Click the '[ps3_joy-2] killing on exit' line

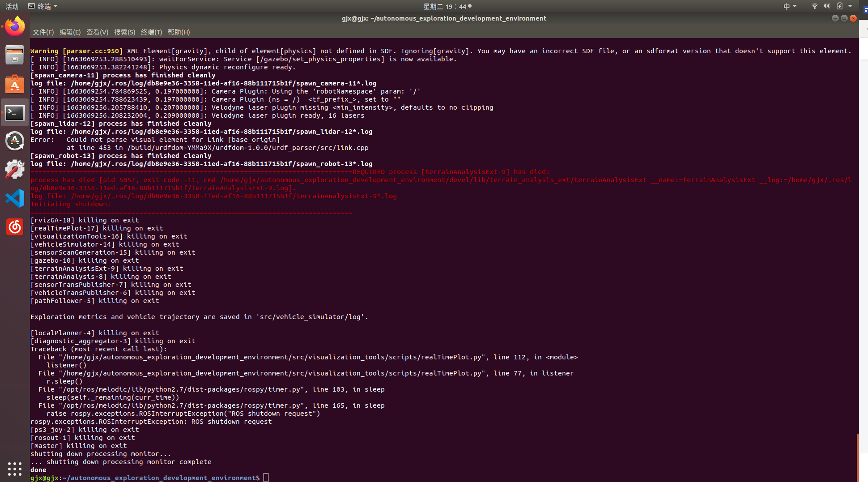(x=85, y=430)
